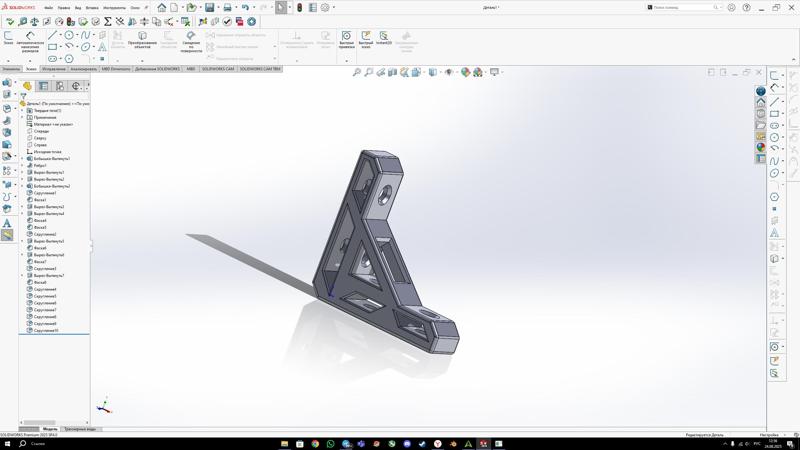Screen dimensions: 800x450
Task: Click the tree filter funnel icon
Action: [23, 96]
